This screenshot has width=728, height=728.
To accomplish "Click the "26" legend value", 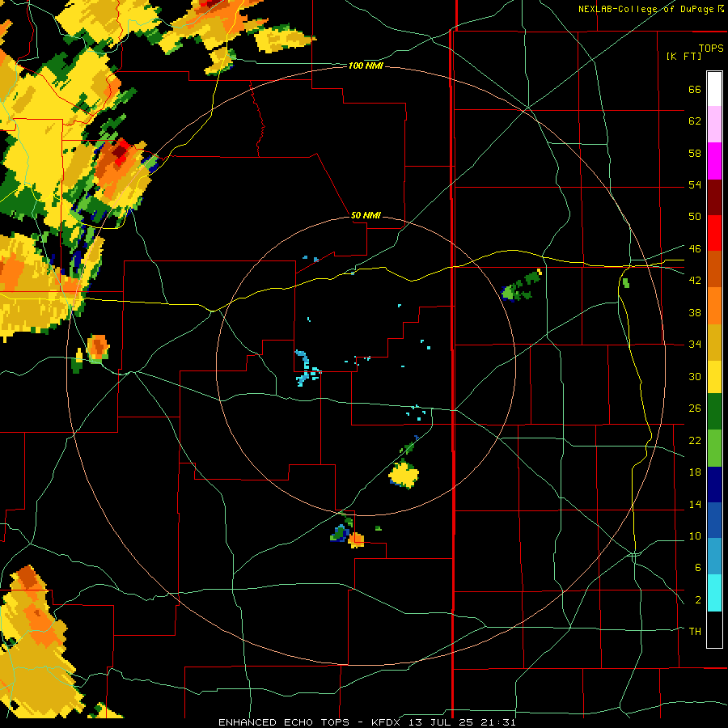I will 695,408.
